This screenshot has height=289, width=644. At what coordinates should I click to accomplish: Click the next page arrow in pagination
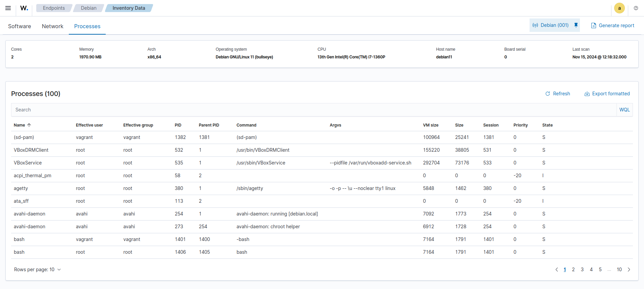coord(629,270)
